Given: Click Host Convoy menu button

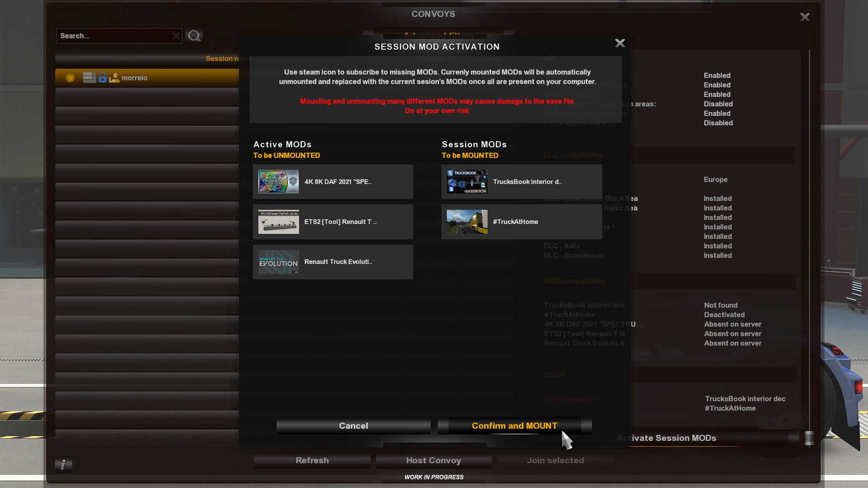Looking at the screenshot, I should [x=434, y=460].
